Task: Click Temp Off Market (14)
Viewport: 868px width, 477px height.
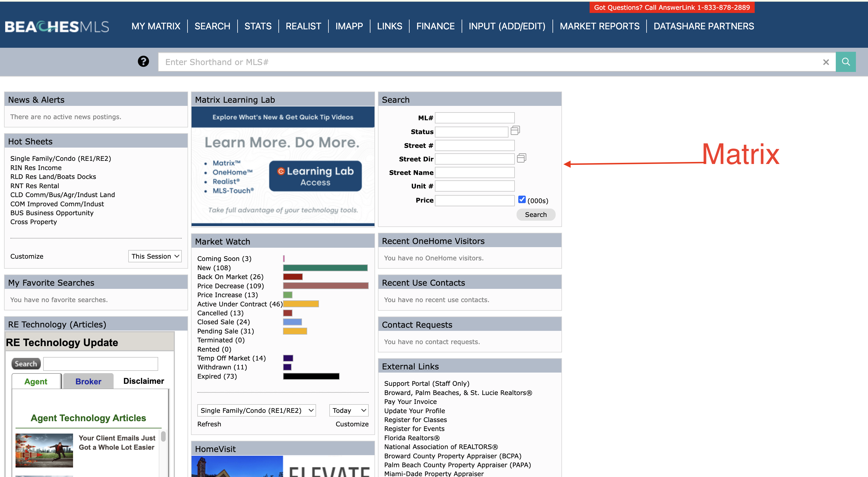Action: click(x=232, y=358)
